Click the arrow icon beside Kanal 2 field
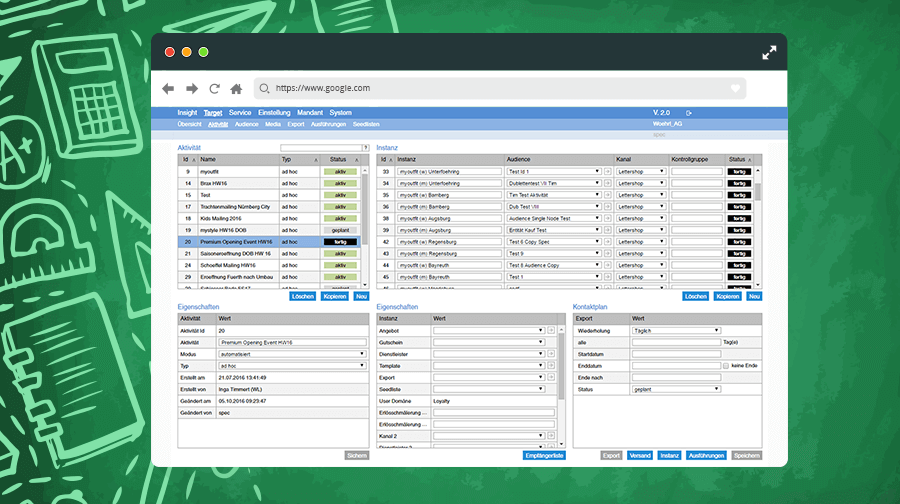This screenshot has width=900, height=504. coord(551,436)
